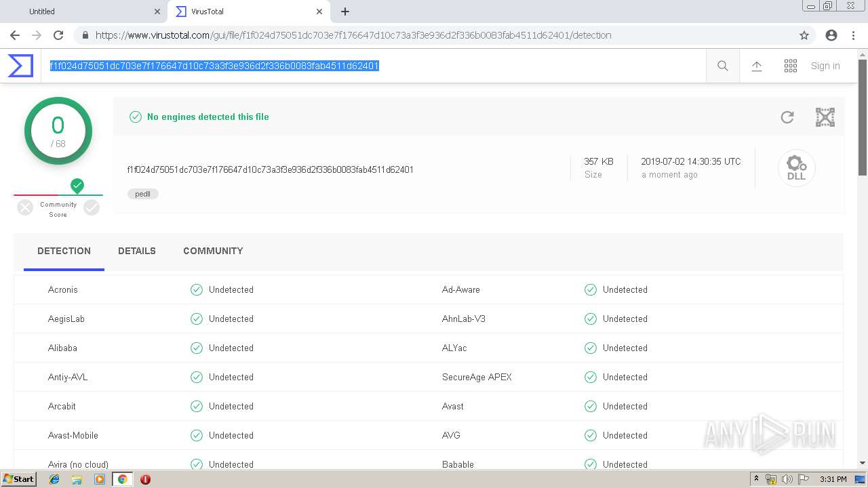Close the Untitled tab
This screenshot has width=868, height=488.
(x=157, y=12)
